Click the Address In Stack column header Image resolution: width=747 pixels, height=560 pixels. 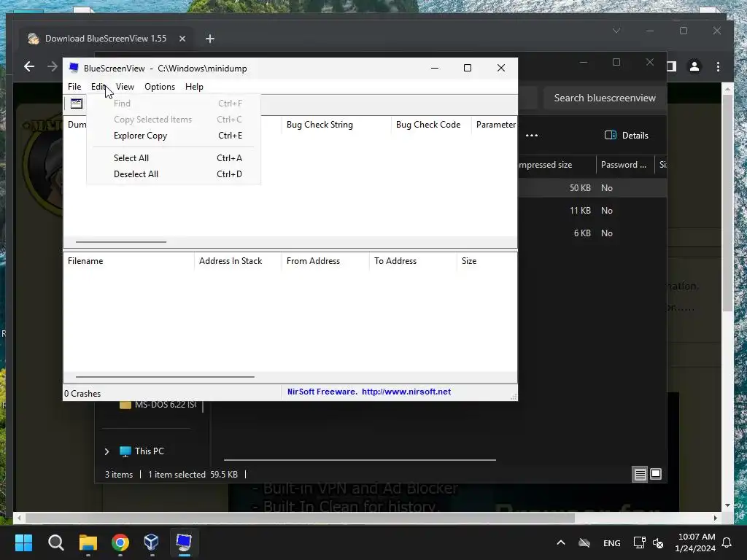[238, 261]
